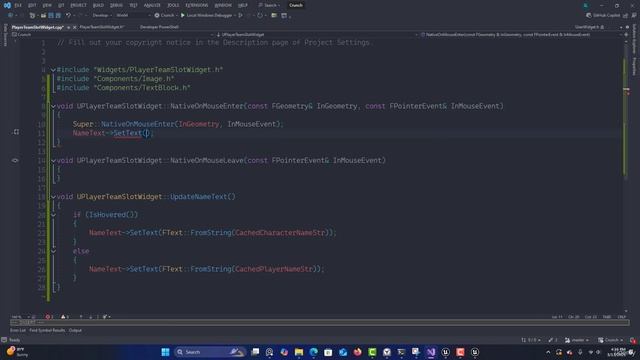Click the Visual Studio logo icon
This screenshot has width=640, height=360.
pos(7,5)
